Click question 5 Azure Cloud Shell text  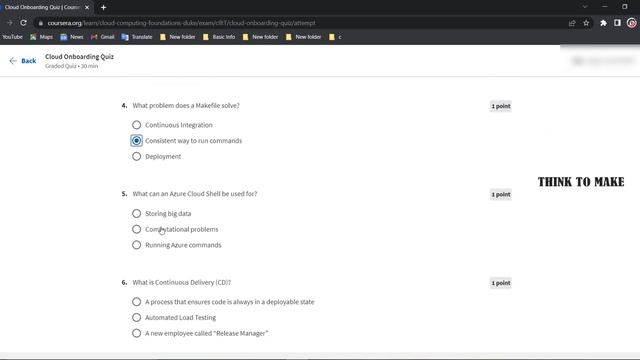click(195, 194)
